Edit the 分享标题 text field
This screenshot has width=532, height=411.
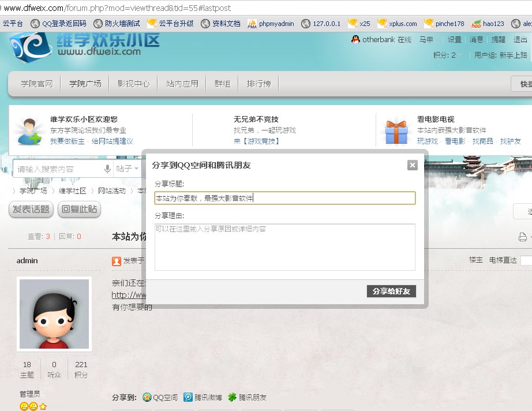pyautogui.click(x=284, y=198)
